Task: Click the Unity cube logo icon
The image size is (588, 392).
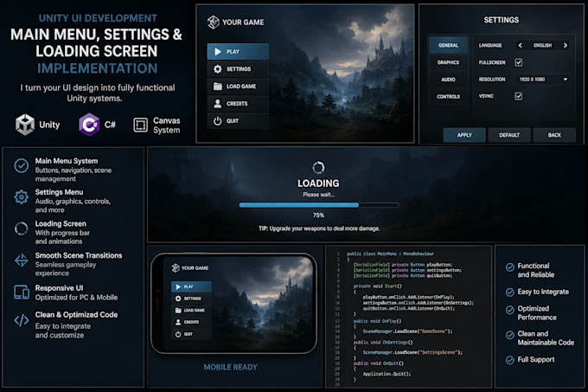Action: pyautogui.click(x=25, y=125)
